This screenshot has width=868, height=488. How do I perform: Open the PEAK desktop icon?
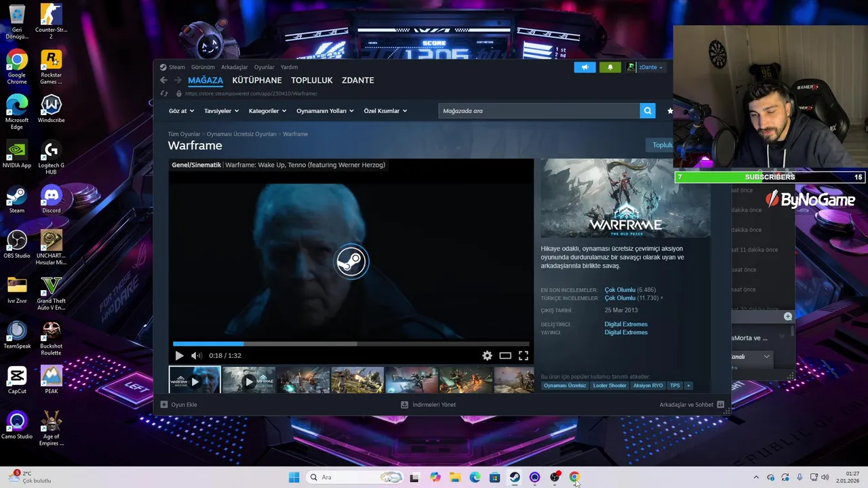click(51, 380)
